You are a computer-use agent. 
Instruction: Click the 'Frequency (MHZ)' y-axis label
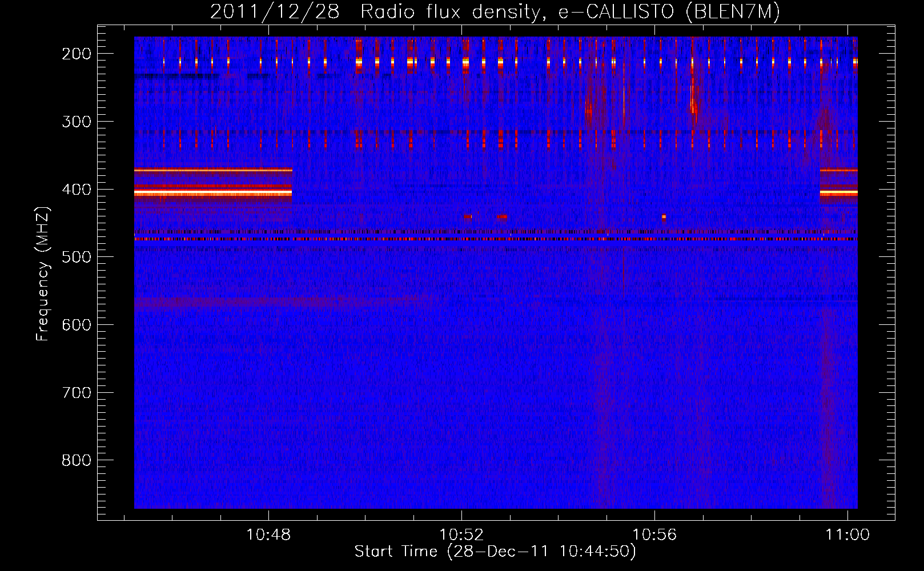[43, 274]
